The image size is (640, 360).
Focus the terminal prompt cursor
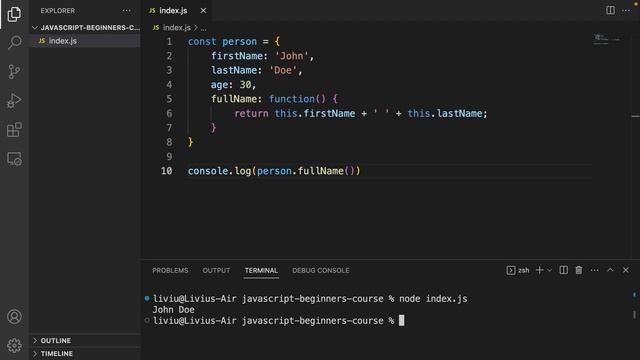point(401,321)
